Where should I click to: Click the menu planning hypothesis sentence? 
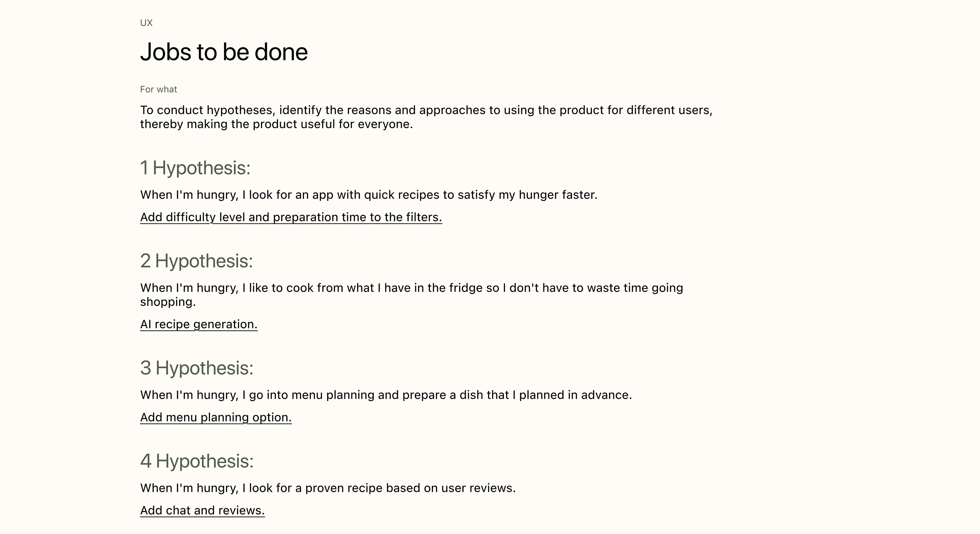tap(386, 395)
